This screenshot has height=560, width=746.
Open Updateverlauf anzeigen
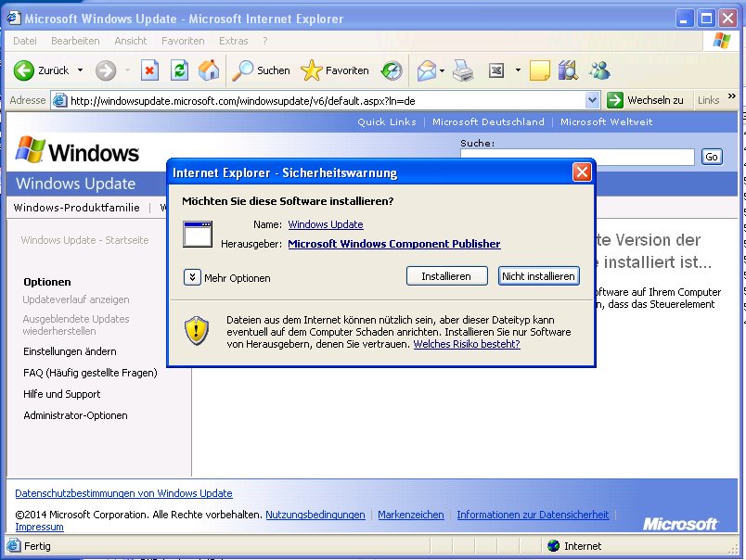(76, 299)
